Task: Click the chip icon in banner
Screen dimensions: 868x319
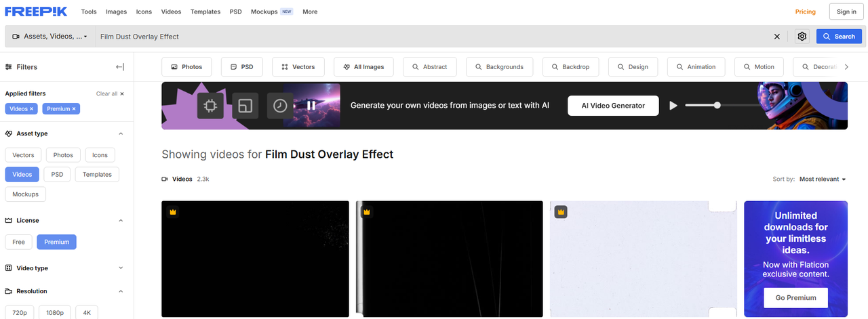Action: pyautogui.click(x=211, y=106)
